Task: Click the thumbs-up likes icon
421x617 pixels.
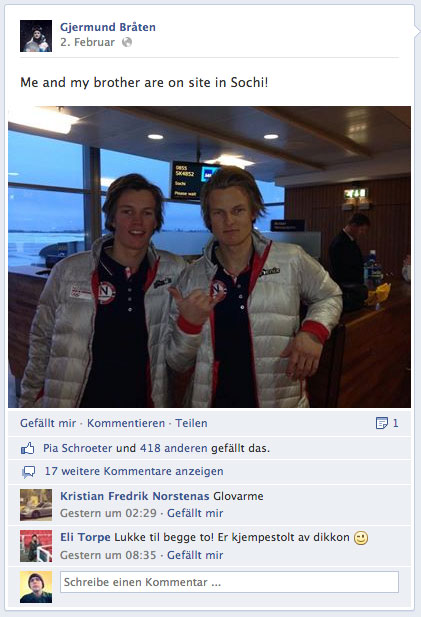Action: (28, 448)
